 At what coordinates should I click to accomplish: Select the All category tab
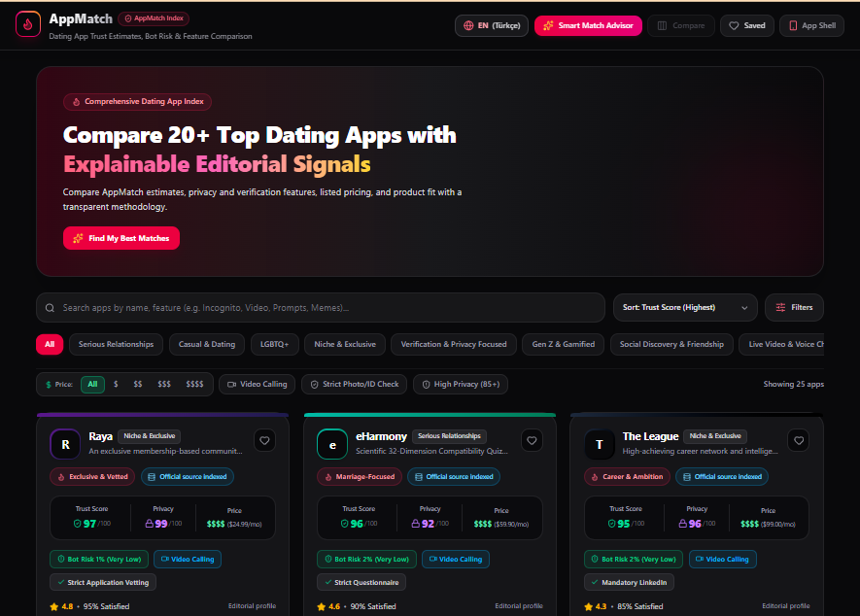pos(50,345)
